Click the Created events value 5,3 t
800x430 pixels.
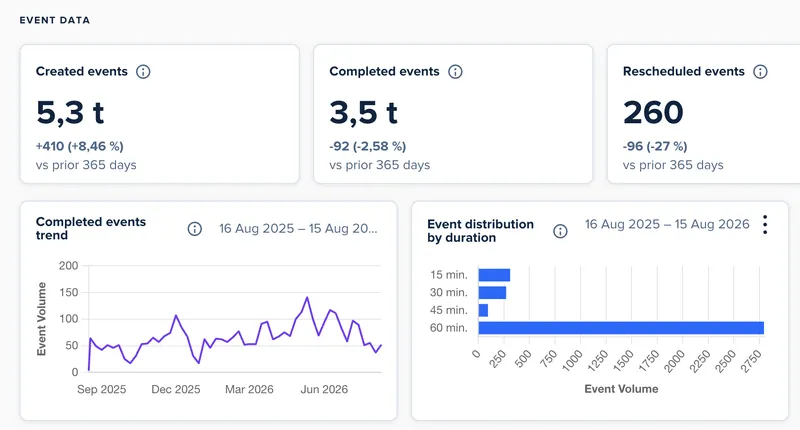[70, 112]
